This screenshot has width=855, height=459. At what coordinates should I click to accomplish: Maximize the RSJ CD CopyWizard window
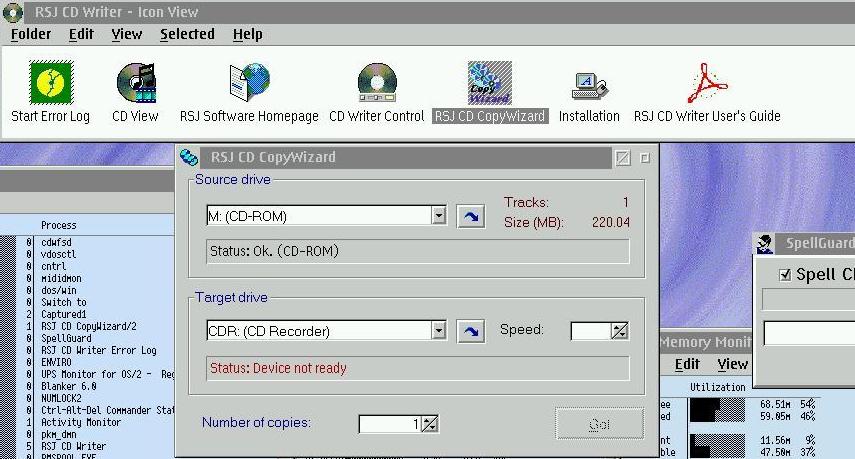pyautogui.click(x=645, y=158)
